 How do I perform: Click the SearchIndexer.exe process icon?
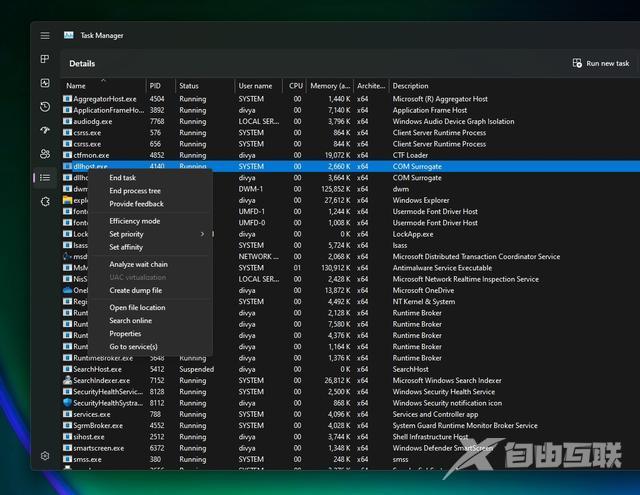pos(67,380)
